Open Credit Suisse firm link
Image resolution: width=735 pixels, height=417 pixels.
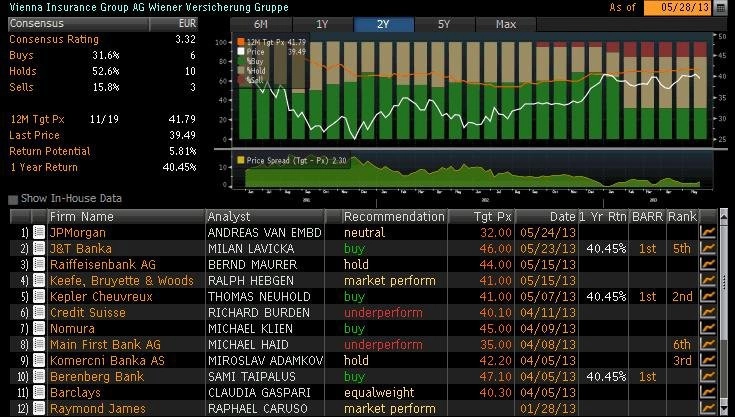point(88,313)
